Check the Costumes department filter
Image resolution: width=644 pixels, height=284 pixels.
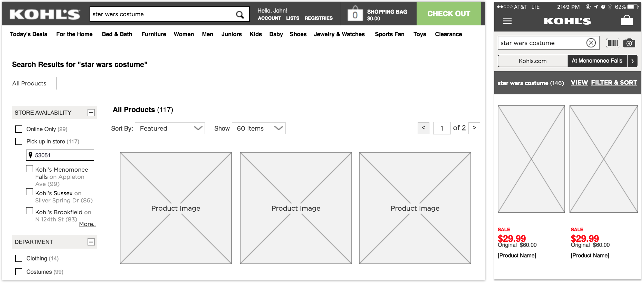pos(19,272)
